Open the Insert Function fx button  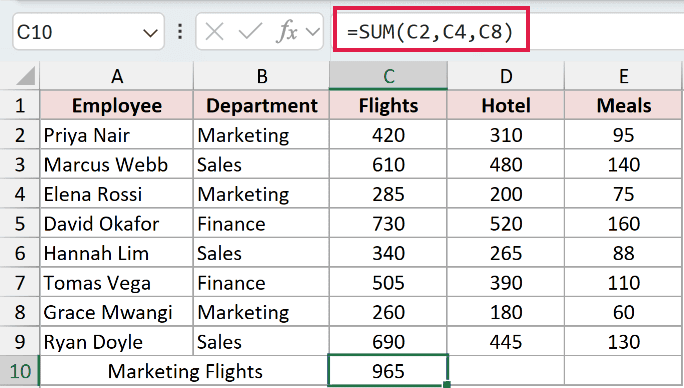(286, 32)
